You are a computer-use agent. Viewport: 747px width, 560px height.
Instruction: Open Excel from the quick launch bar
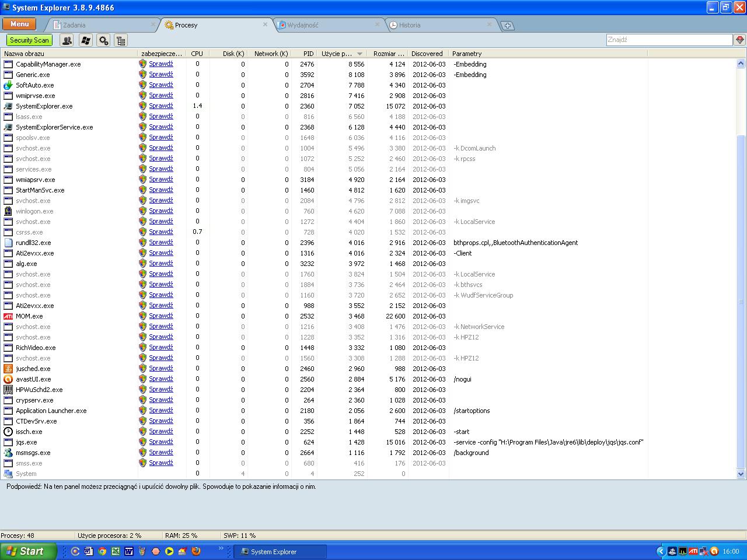click(x=115, y=551)
